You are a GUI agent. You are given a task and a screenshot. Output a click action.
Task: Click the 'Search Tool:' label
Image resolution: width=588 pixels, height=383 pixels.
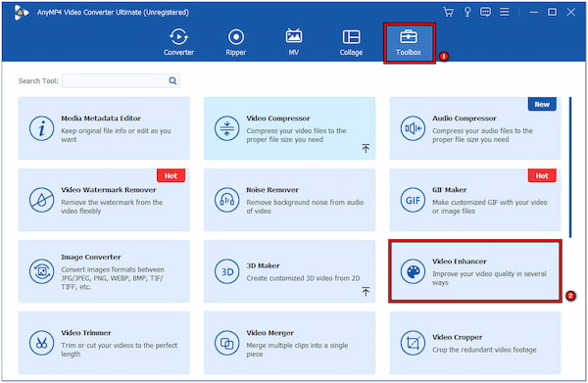(38, 81)
